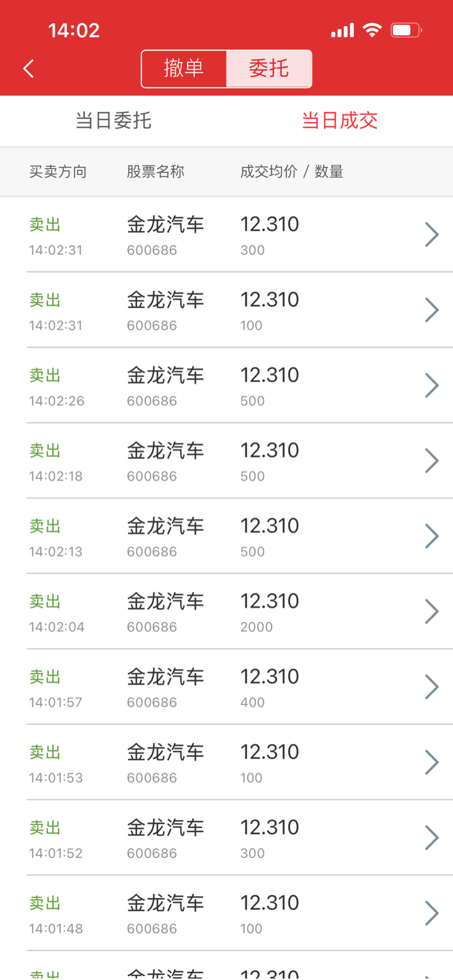
Task: Switch to the 撤单 segment
Action: tap(184, 69)
